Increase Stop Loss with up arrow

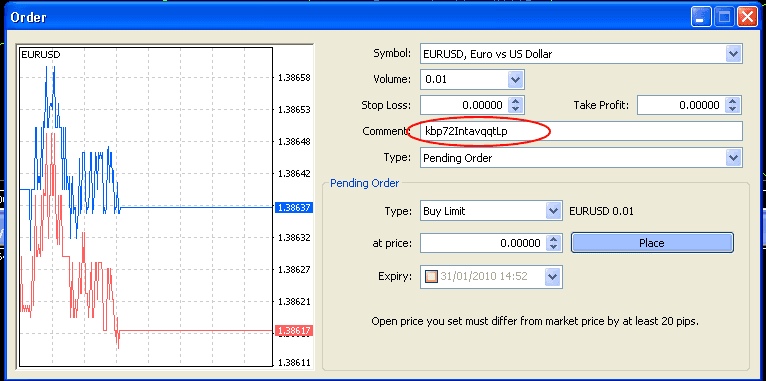pos(516,101)
